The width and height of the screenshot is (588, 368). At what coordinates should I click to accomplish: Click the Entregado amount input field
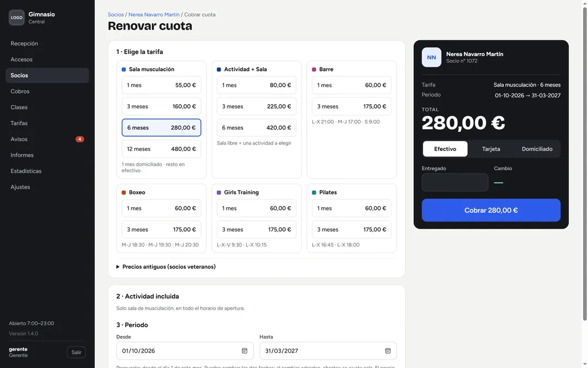pos(455,182)
